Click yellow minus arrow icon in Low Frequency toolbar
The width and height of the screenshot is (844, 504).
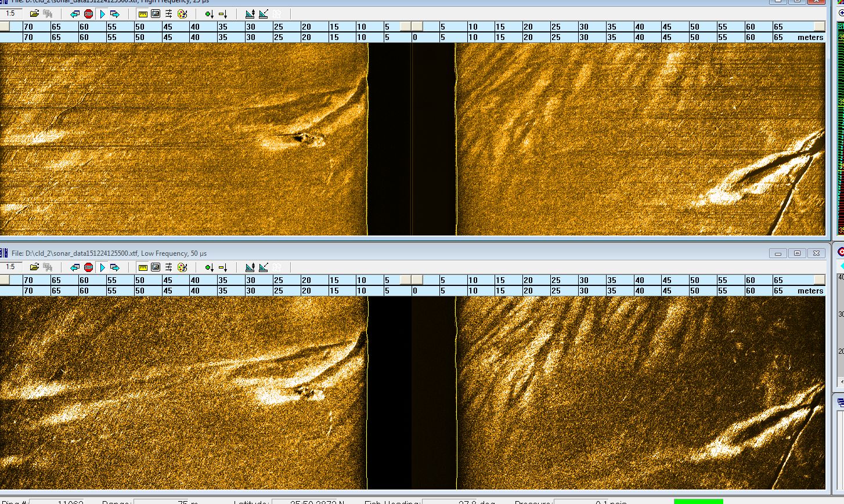(x=223, y=267)
